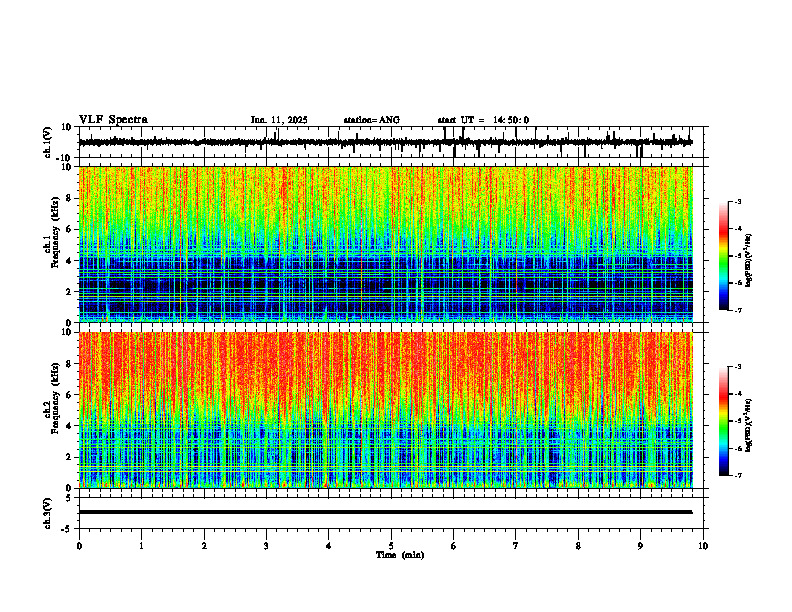Click the "station=ANG" header label
The width and height of the screenshot is (792, 612).
coord(372,120)
